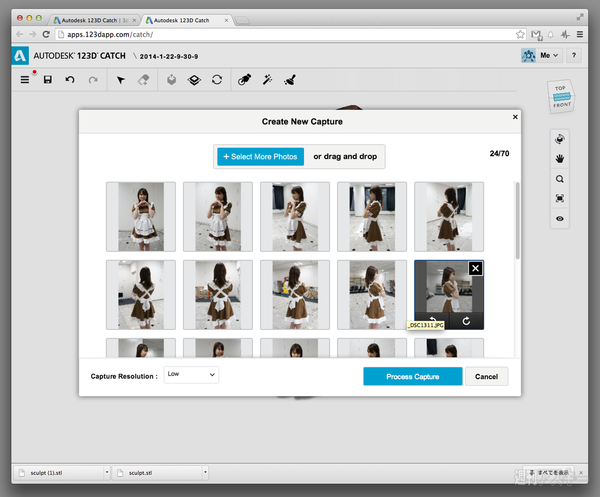This screenshot has height=497, width=600.
Task: Click the Autodesk logo icon
Action: point(20,56)
